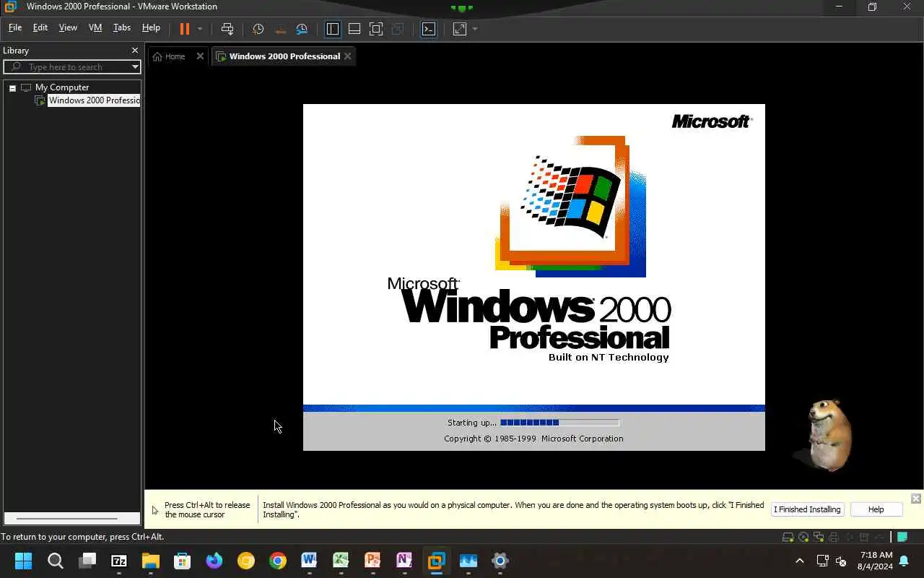
Task: Close the Windows 2000 Professional tab
Action: tap(348, 56)
